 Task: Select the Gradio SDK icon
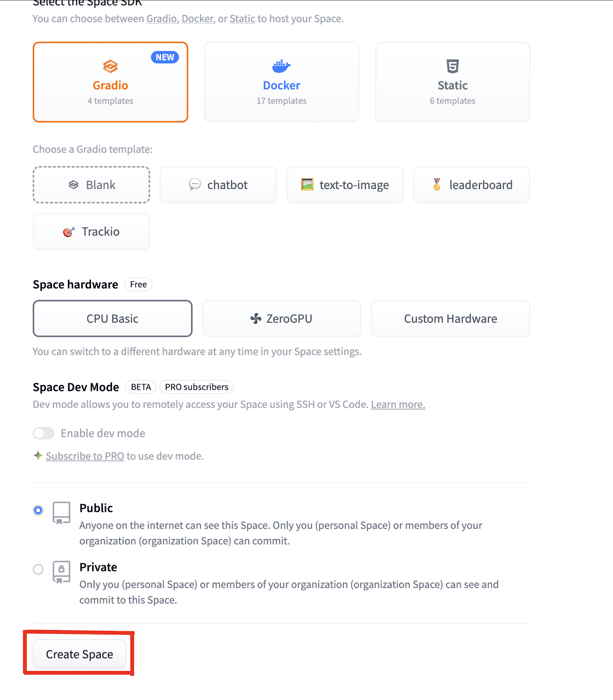pyautogui.click(x=110, y=66)
